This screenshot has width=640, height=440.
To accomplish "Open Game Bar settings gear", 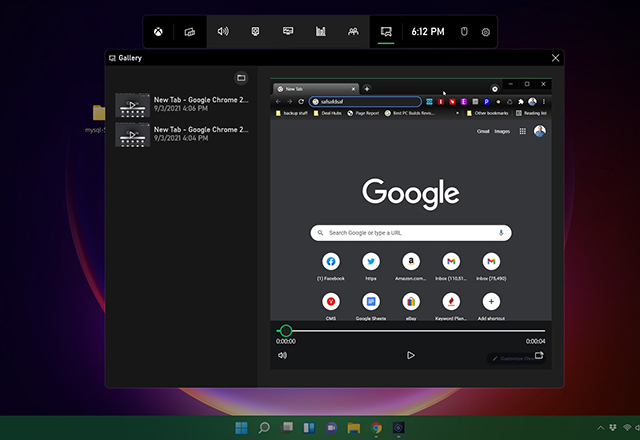I will pos(486,32).
